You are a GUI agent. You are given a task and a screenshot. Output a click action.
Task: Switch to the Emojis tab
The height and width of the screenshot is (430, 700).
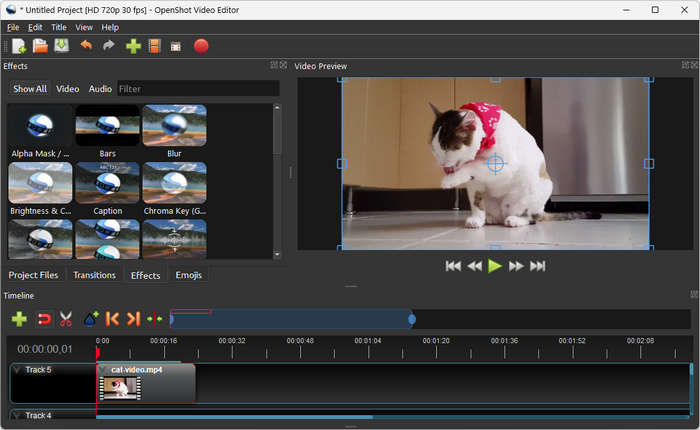[x=188, y=275]
